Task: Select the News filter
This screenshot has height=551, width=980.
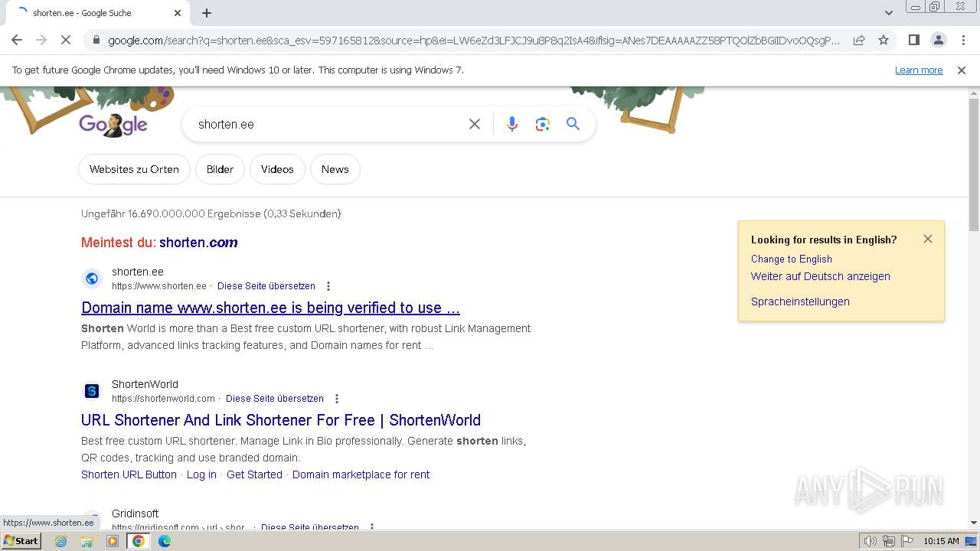Action: coord(335,169)
